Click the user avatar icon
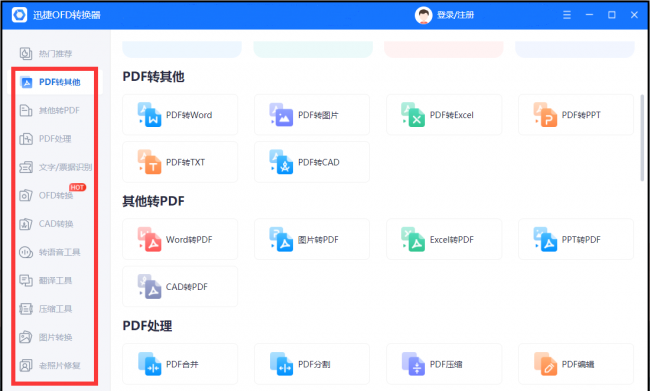Viewport: 650px width, 391px height. tap(424, 15)
